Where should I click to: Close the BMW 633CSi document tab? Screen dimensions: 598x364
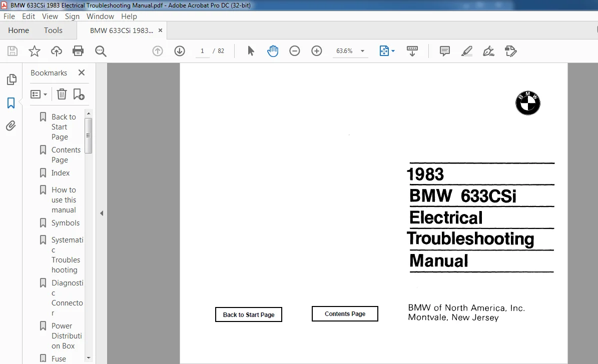[x=161, y=30]
